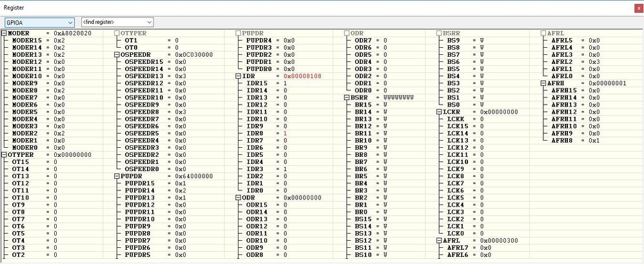Collapse the MODER register tree node
Image resolution: width=644 pixels, height=264 pixels.
(4, 33)
